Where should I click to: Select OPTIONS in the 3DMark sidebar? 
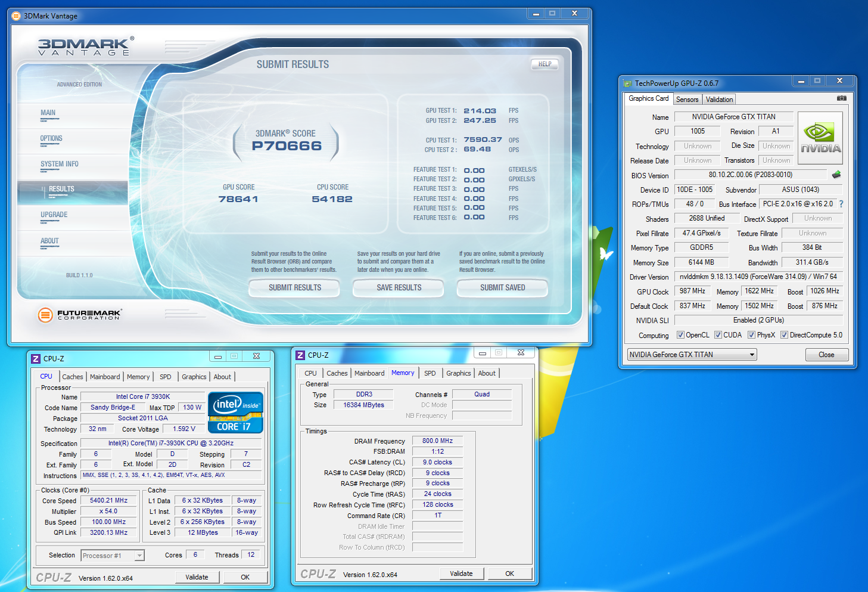pos(73,140)
